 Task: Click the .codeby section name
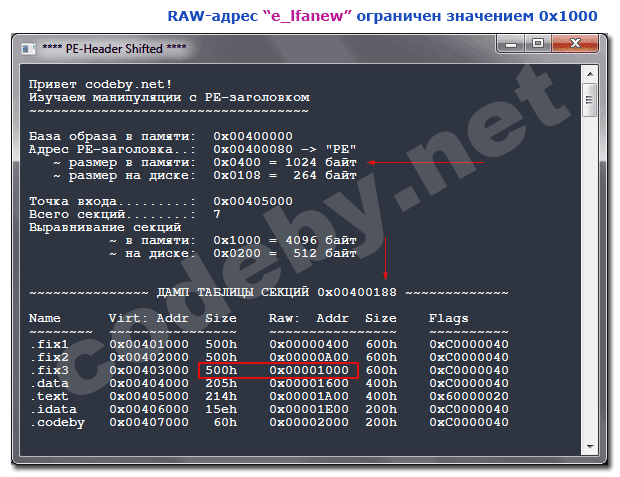pyautogui.click(x=57, y=423)
